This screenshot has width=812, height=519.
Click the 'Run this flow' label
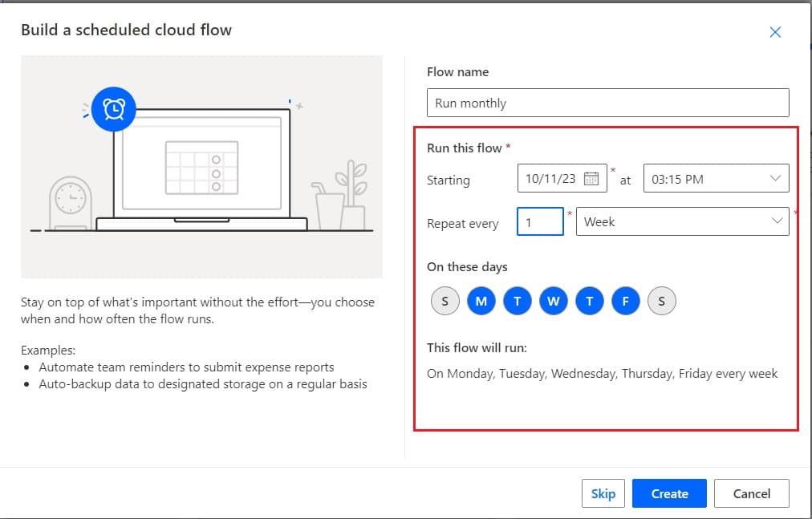coord(465,148)
